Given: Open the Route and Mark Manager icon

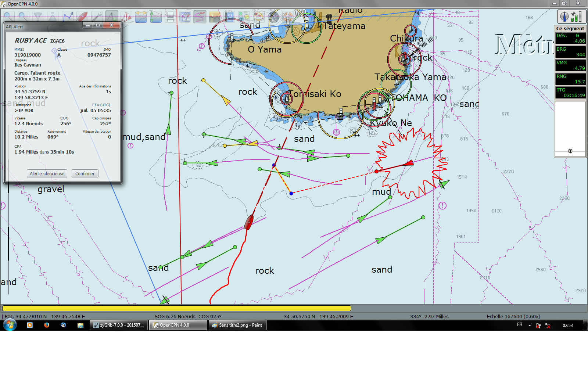Looking at the screenshot, I should (x=185, y=17).
